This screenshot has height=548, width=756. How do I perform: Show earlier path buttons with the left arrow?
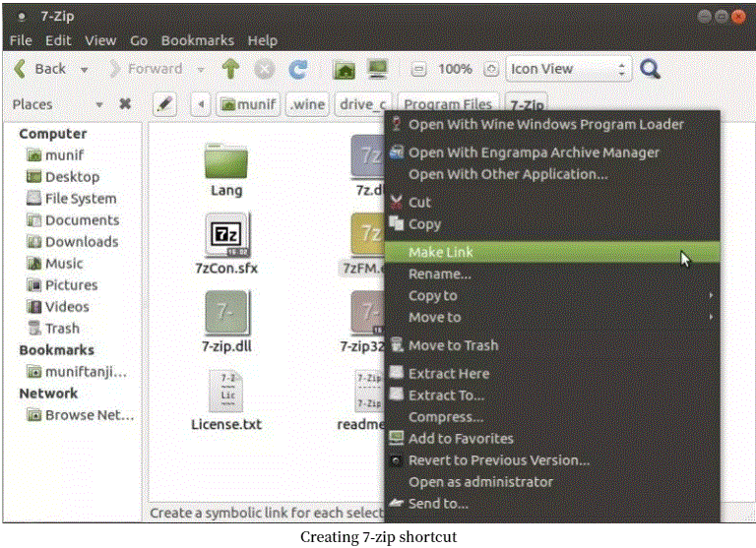point(201,104)
